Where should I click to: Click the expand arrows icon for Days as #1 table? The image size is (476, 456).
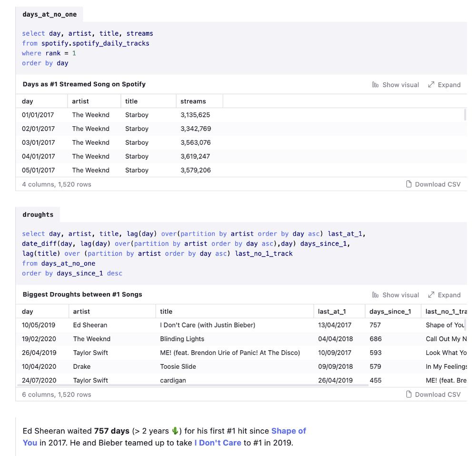click(431, 85)
